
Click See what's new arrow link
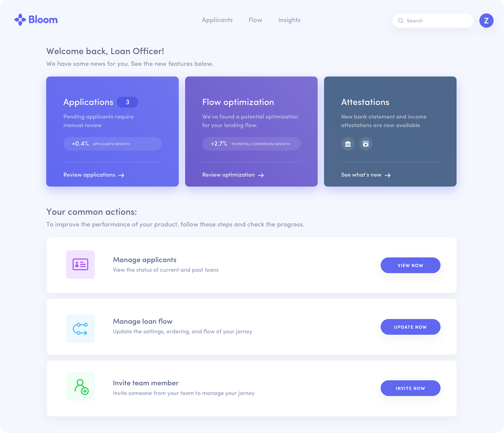366,174
